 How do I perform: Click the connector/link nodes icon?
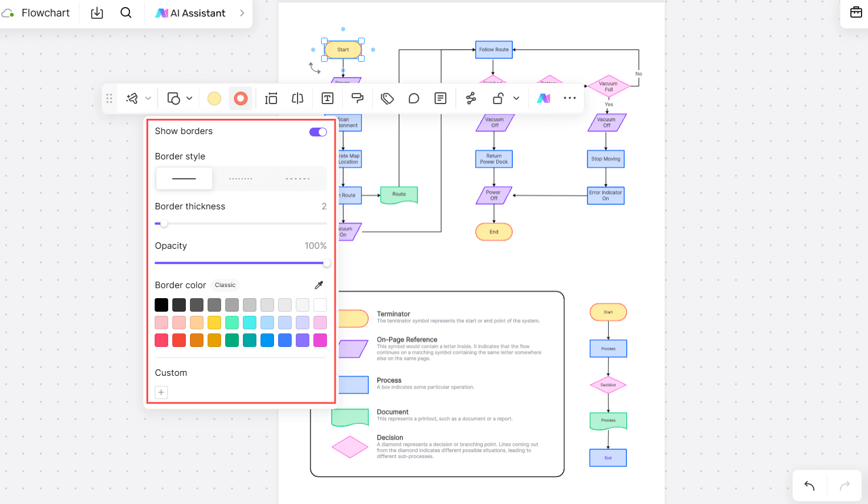click(471, 98)
